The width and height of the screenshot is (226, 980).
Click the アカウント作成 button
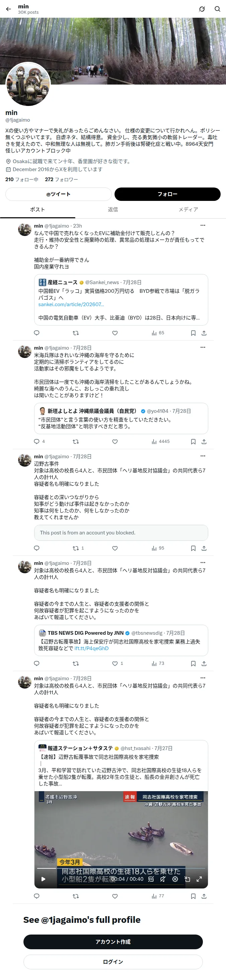[113, 942]
